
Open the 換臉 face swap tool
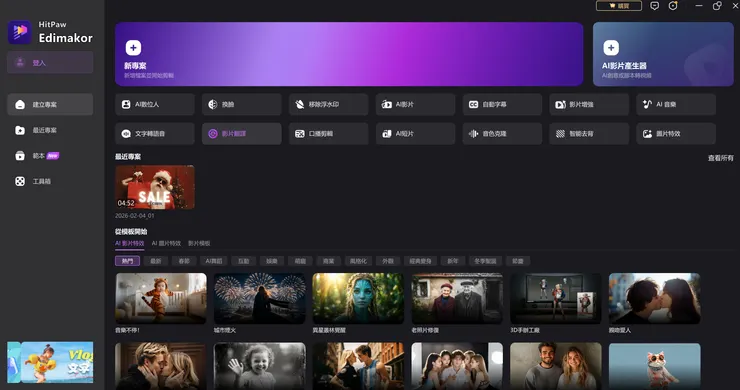(242, 104)
